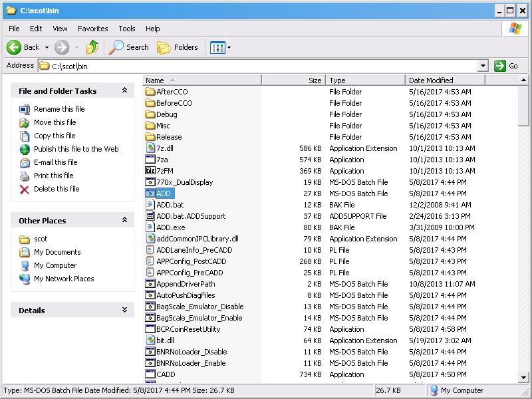Click the My Documents icon
Viewport: 532px width, 399px height.
[25, 253]
